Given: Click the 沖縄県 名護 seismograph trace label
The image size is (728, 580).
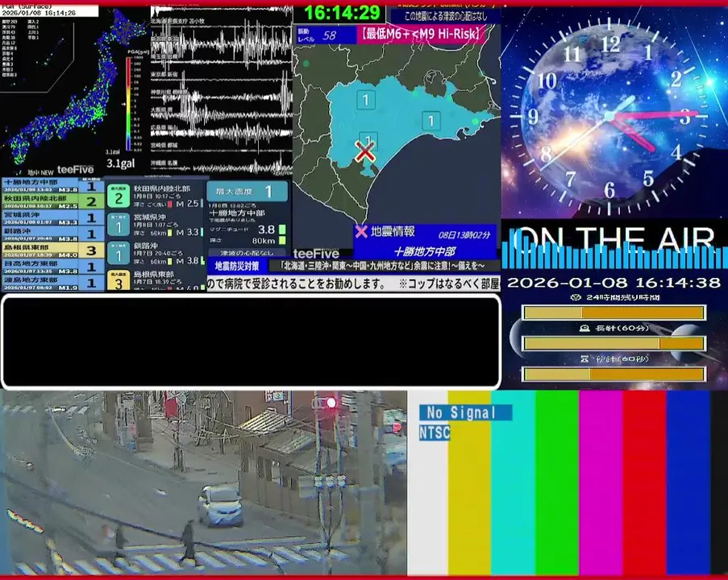Looking at the screenshot, I should click(164, 164).
